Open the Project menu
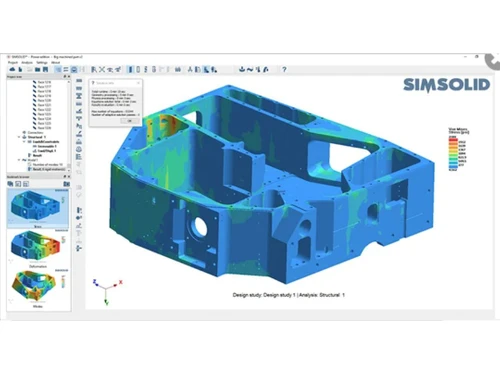The height and width of the screenshot is (375, 500). pyautogui.click(x=13, y=62)
